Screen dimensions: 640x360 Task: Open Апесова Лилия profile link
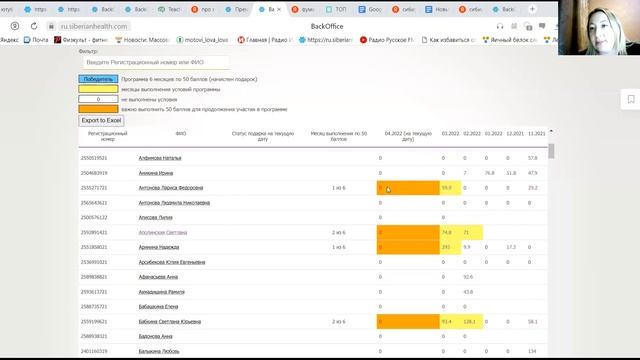(x=156, y=218)
